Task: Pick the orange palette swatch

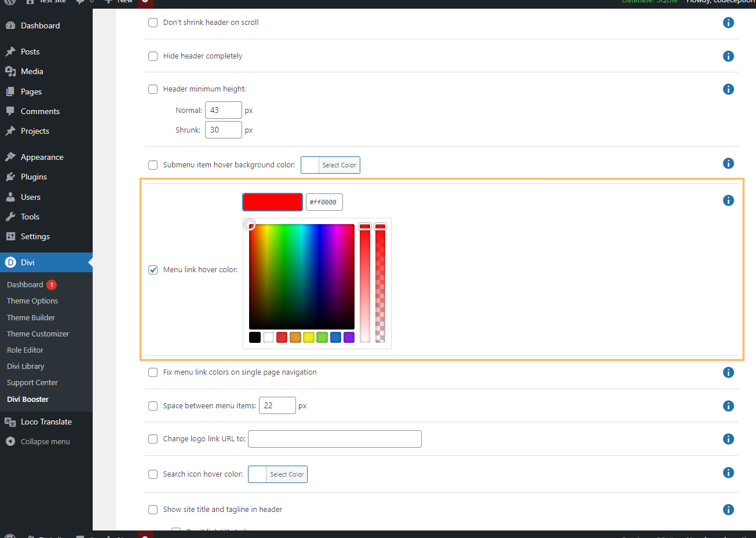Action: pos(295,337)
